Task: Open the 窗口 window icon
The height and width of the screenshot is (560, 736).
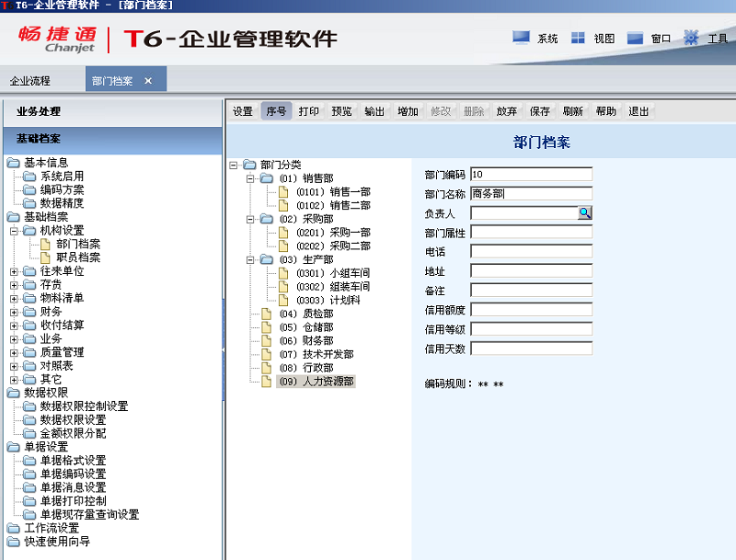Action: [x=635, y=38]
